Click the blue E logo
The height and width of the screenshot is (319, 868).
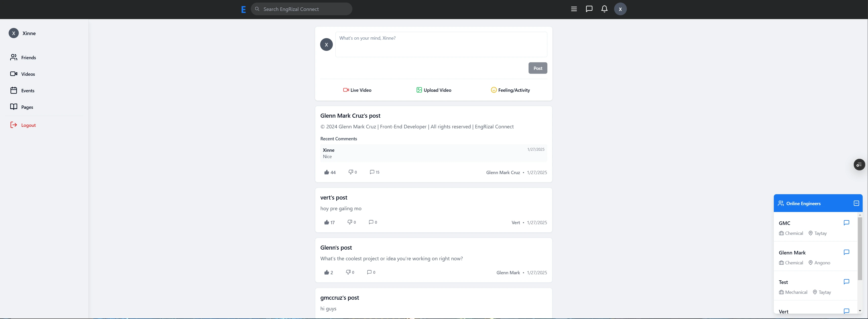click(243, 9)
